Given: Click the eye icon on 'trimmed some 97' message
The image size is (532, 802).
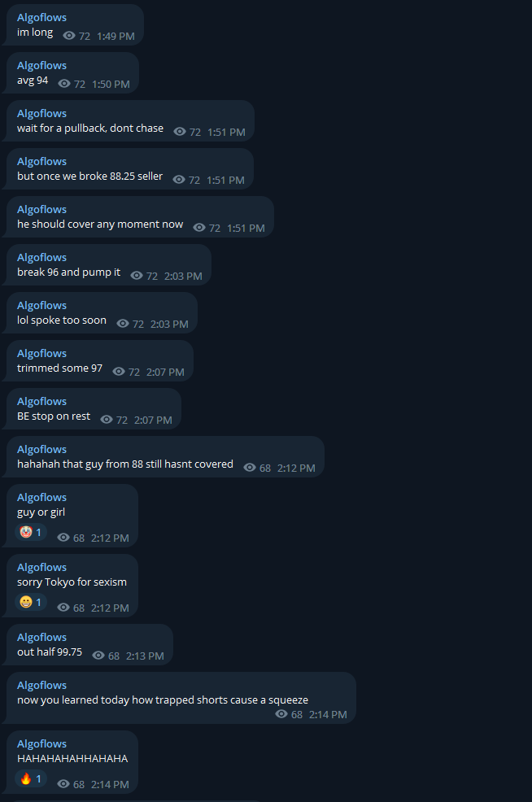Looking at the screenshot, I should click(x=119, y=372).
